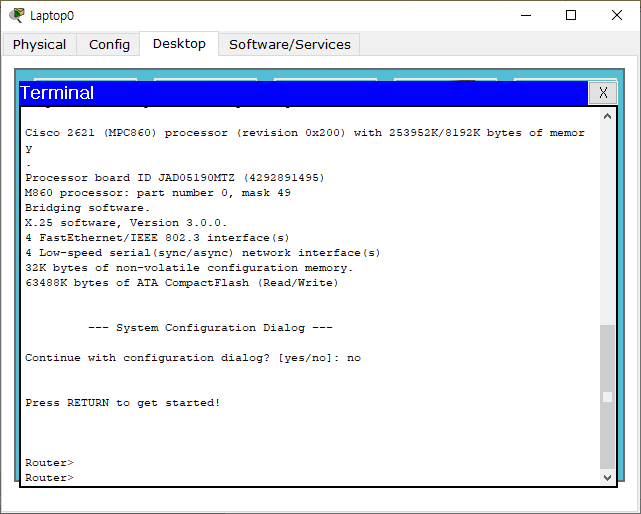Select the Desktop tab

click(179, 43)
